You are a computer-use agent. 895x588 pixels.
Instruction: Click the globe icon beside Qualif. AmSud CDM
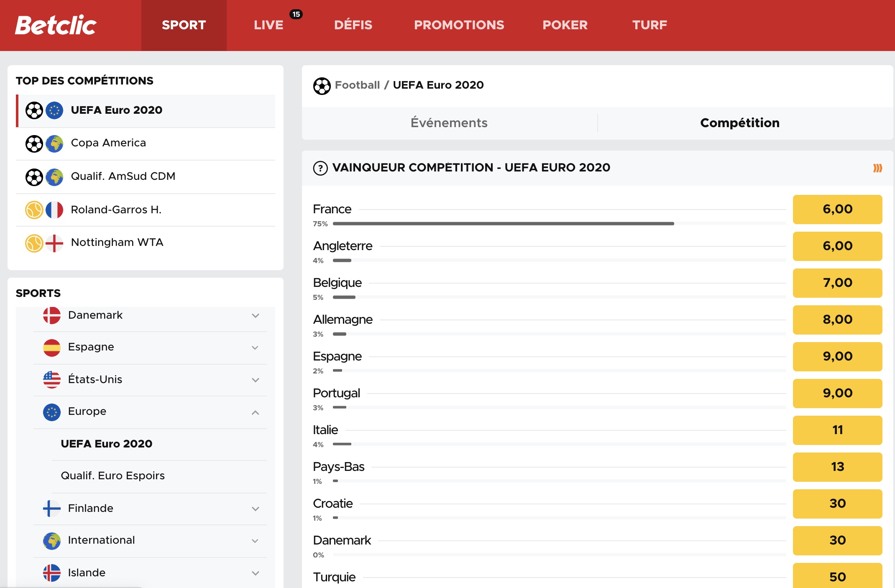[54, 177]
